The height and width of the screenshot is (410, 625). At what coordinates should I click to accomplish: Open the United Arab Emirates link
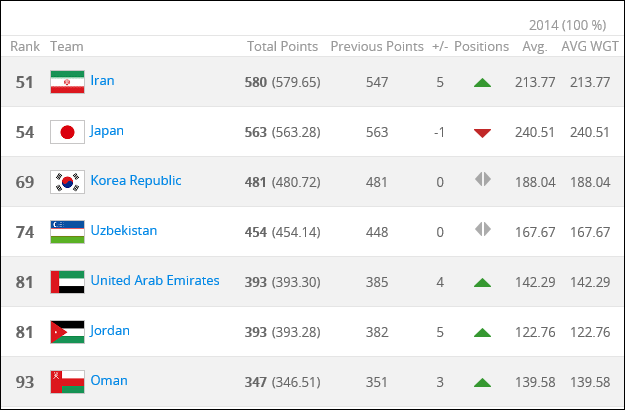pos(155,281)
